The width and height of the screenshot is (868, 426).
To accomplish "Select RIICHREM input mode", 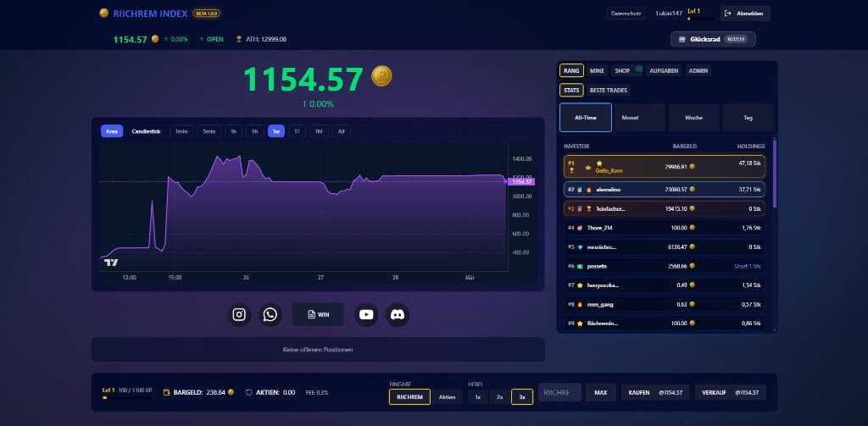I will [x=409, y=396].
